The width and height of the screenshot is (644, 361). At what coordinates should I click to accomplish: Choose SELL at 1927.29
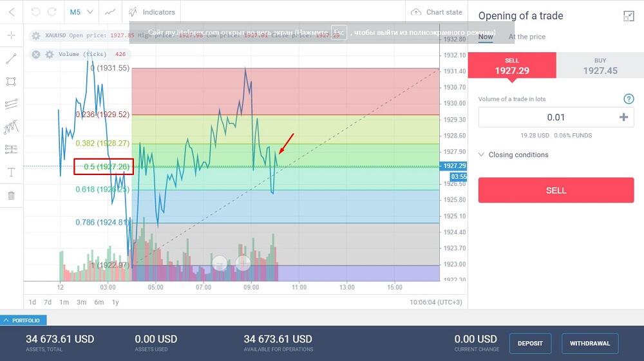[512, 65]
